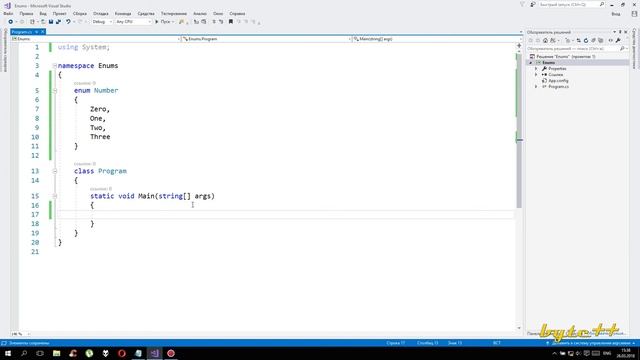Click the Вход sign-in link
640x360 pixels.
pos(616,14)
